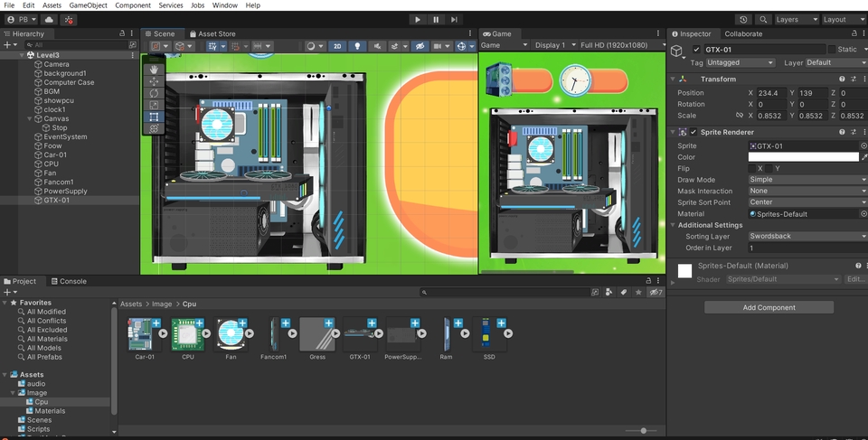This screenshot has width=868, height=440.
Task: Toggle scene visibility hidden-eye icon
Action: pos(420,46)
